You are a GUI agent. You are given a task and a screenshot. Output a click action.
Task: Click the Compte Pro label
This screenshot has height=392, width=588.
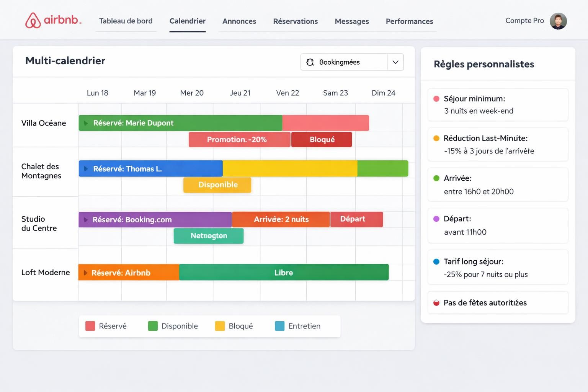(524, 21)
